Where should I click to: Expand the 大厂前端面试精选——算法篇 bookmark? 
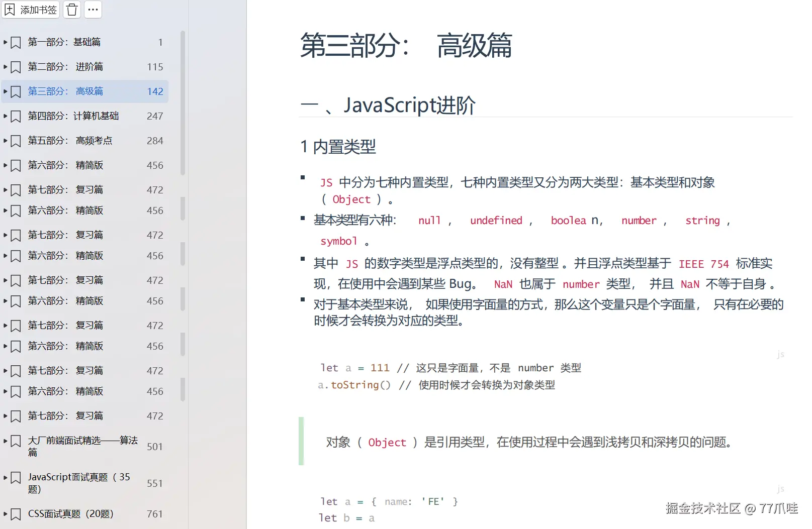coord(6,441)
